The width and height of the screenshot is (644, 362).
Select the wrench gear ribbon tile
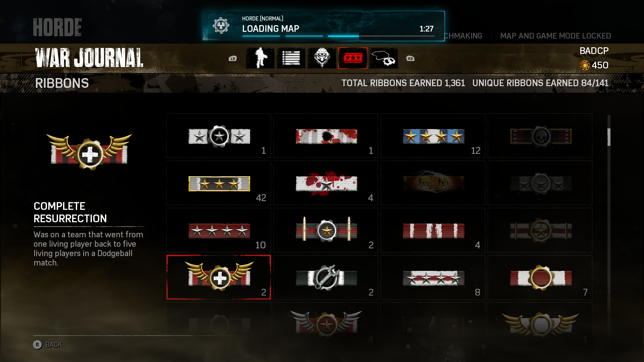click(x=326, y=277)
